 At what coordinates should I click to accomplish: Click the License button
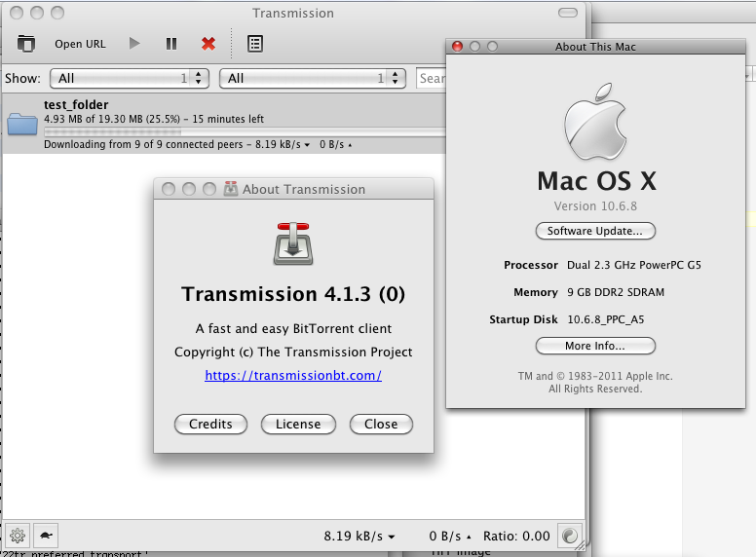(298, 424)
